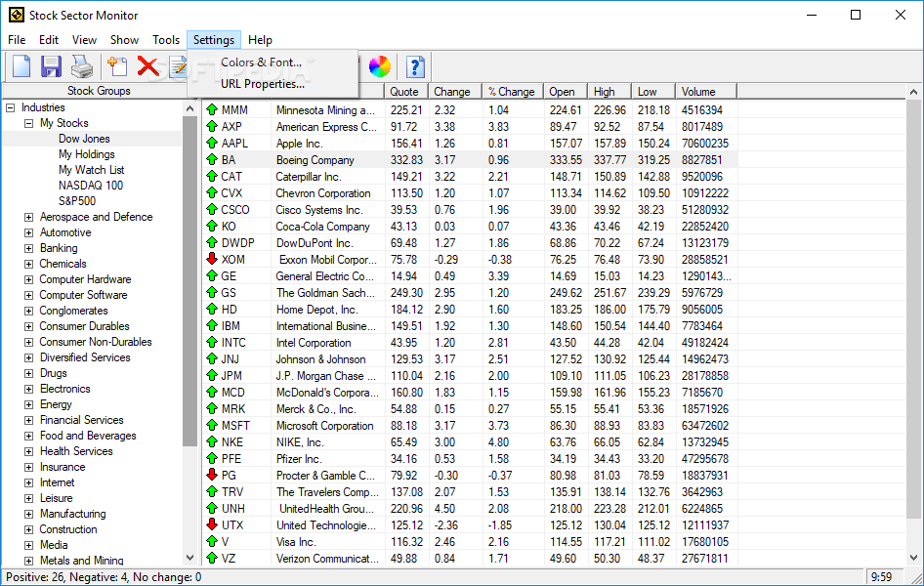This screenshot has height=586, width=924.
Task: Click the Positive/Negative status bar text
Action: 104,577
